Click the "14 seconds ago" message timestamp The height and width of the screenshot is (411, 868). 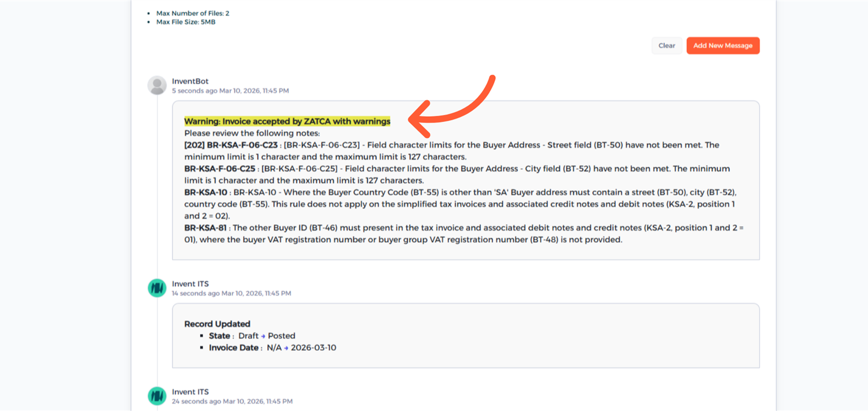click(x=196, y=293)
